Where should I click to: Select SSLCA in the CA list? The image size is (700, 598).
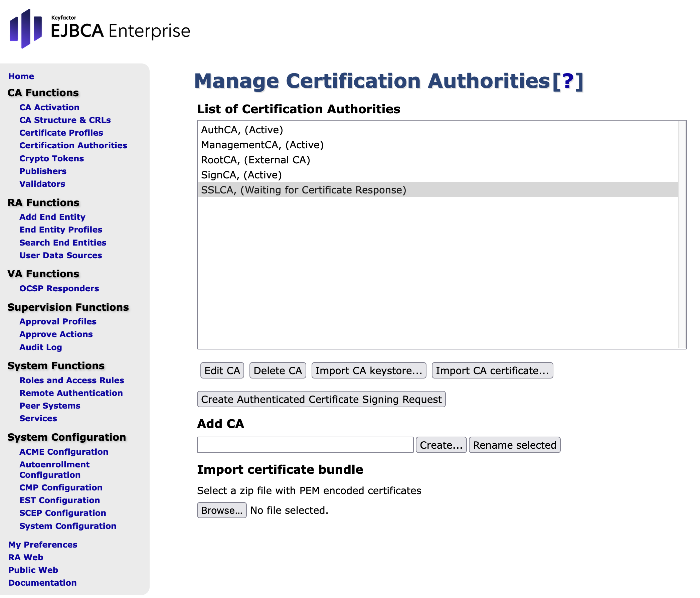click(303, 190)
